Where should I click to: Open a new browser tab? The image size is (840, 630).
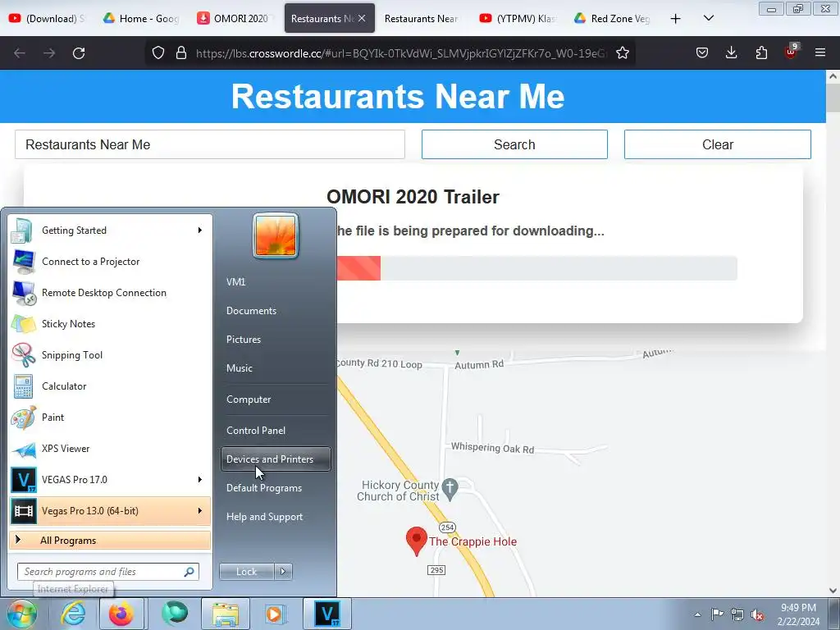point(676,19)
